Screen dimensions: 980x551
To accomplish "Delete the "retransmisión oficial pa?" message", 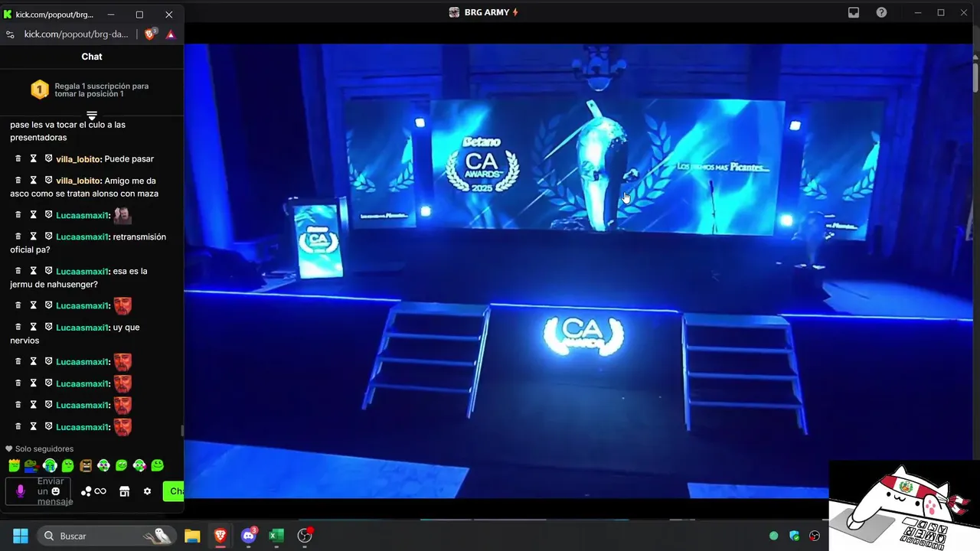I will (18, 236).
